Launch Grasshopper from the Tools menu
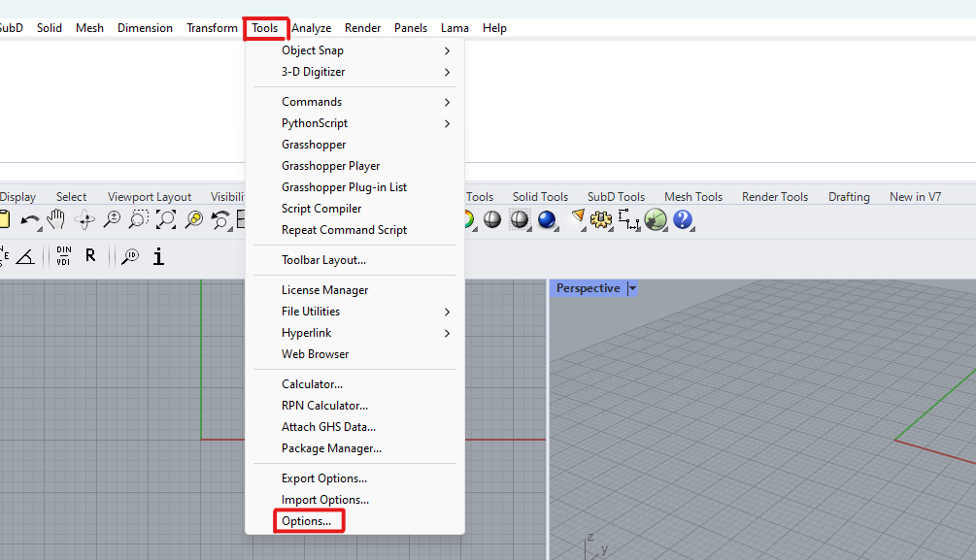 pos(314,145)
